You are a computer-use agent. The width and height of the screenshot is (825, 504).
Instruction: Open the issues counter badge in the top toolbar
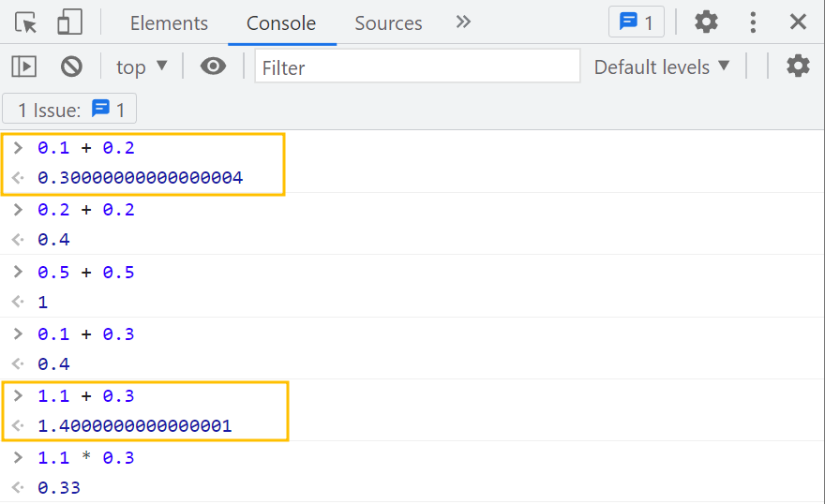click(x=637, y=22)
